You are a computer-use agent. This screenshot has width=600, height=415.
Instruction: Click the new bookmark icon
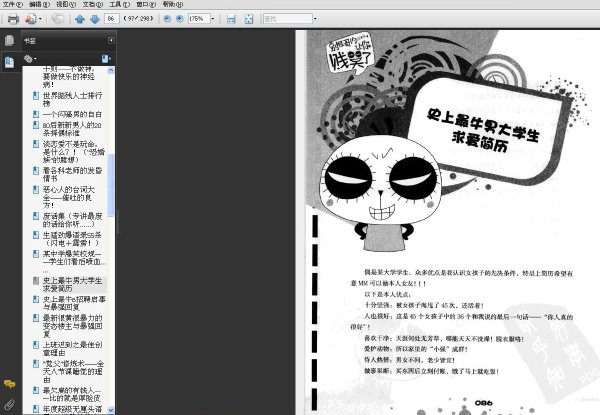pos(106,59)
